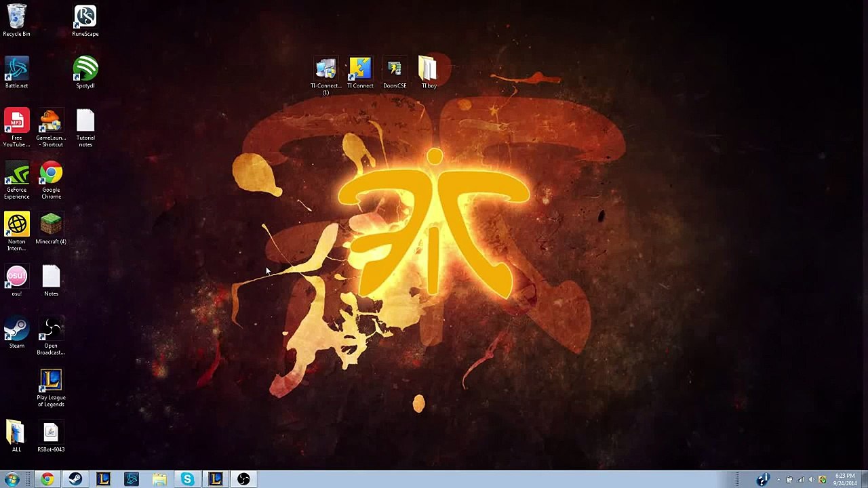Viewport: 868px width, 488px height.
Task: Select the Google Chrome desktop shortcut
Action: click(x=51, y=180)
